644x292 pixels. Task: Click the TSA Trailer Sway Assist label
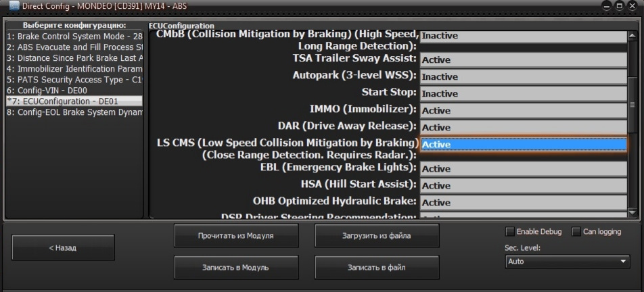354,58
